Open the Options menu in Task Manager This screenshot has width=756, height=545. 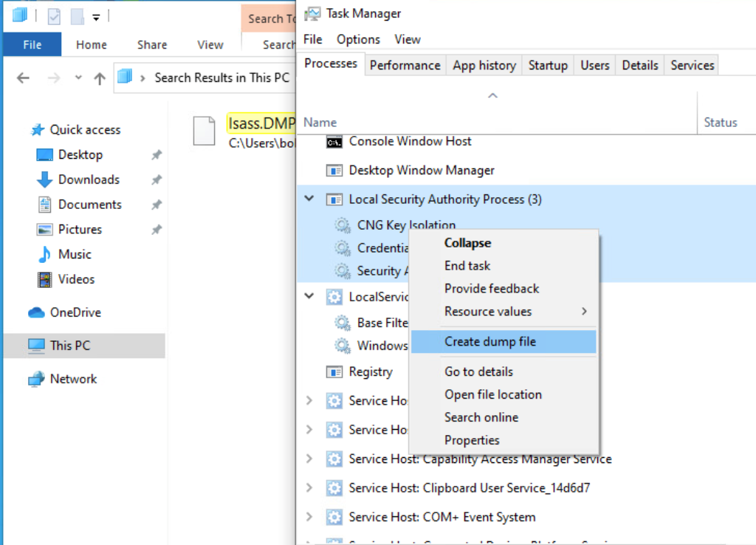pos(358,38)
